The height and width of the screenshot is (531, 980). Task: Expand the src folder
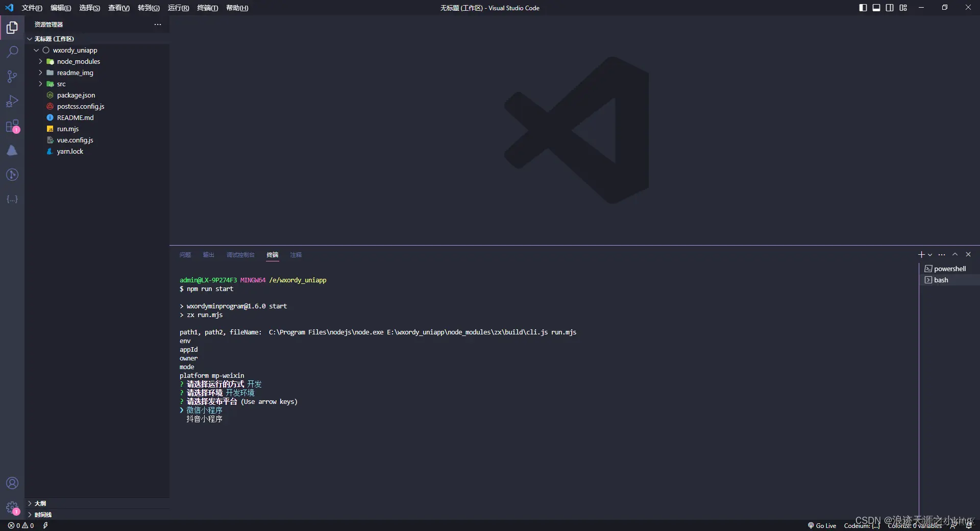click(x=97, y=84)
